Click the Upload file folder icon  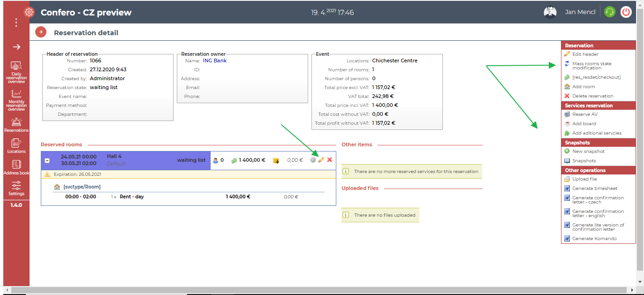pos(567,179)
